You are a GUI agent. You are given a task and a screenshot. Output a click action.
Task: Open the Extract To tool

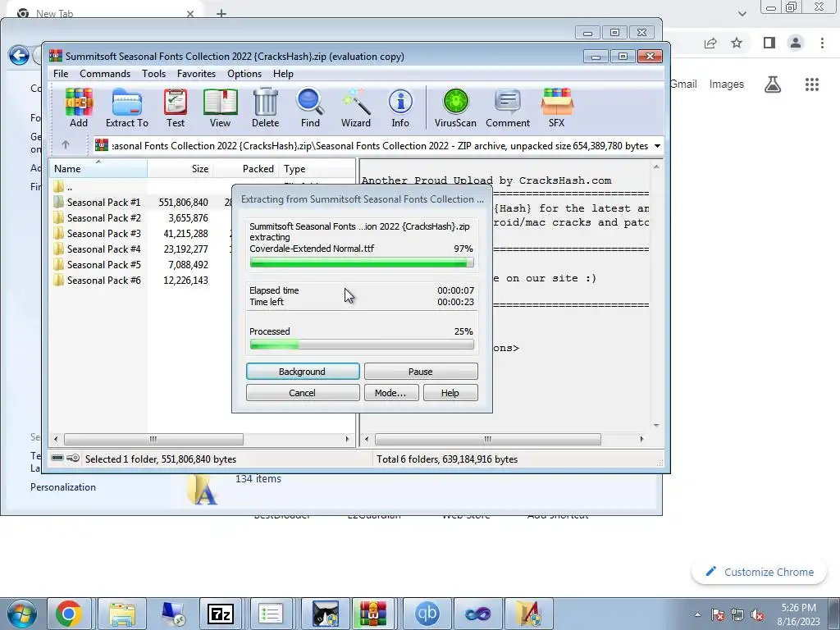pyautogui.click(x=127, y=107)
